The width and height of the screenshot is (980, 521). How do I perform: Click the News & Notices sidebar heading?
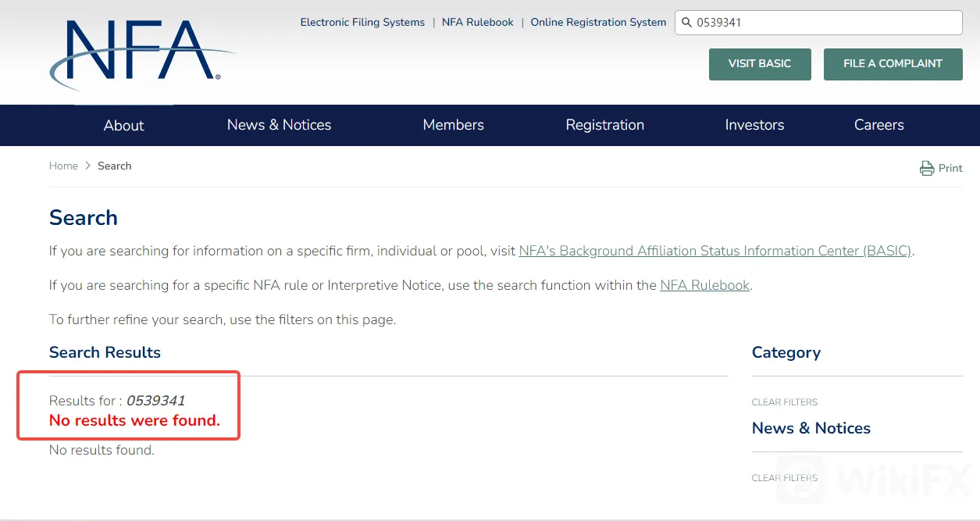(811, 428)
